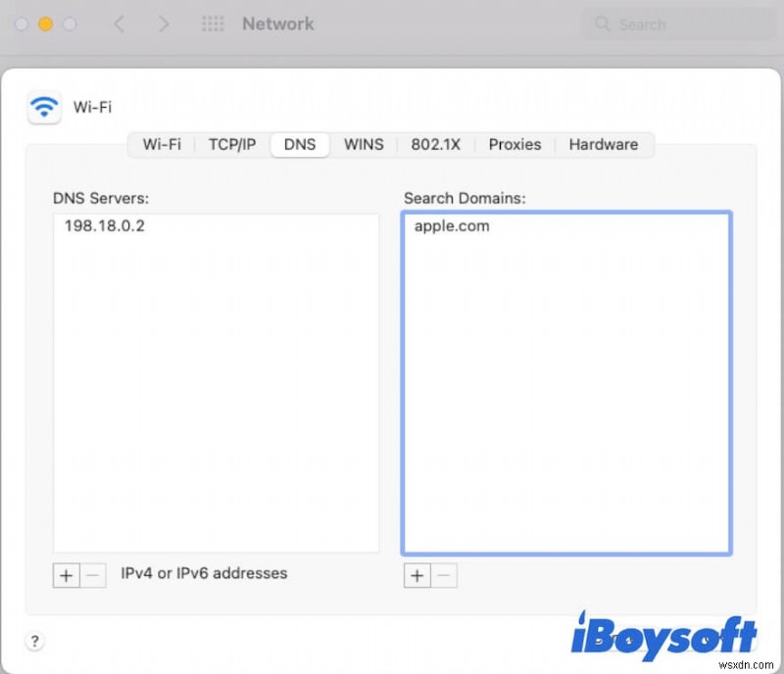Add a search domain with the plus icon
This screenshot has height=674, width=784.
(x=417, y=575)
